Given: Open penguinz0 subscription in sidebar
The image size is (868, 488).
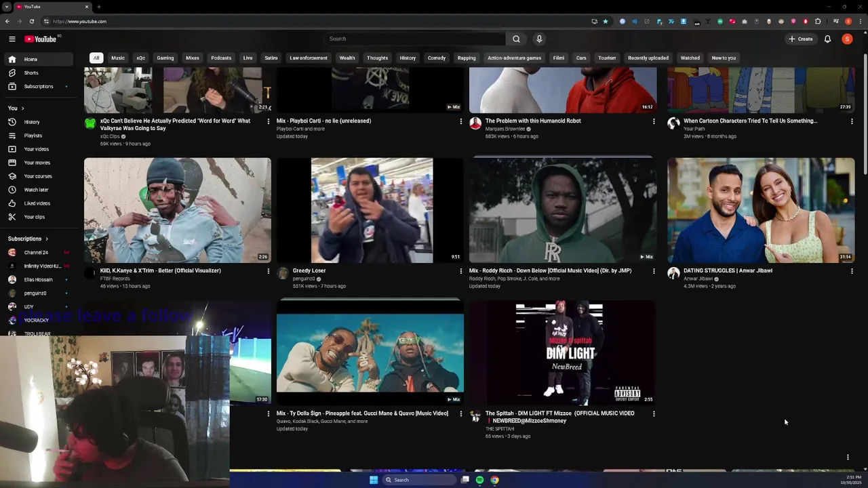Looking at the screenshot, I should point(39,293).
